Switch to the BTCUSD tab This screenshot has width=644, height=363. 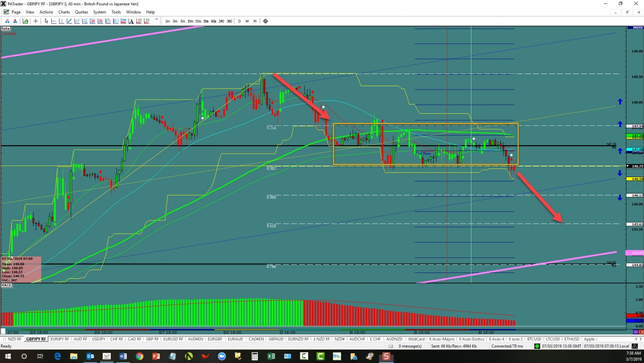coord(533,339)
